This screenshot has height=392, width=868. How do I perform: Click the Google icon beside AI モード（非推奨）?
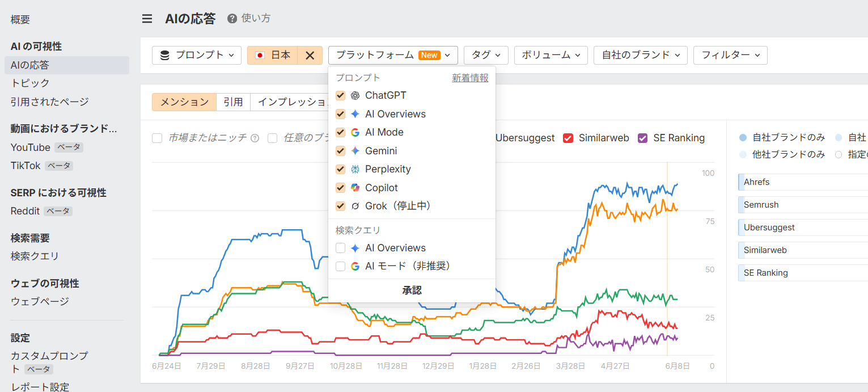pos(355,266)
